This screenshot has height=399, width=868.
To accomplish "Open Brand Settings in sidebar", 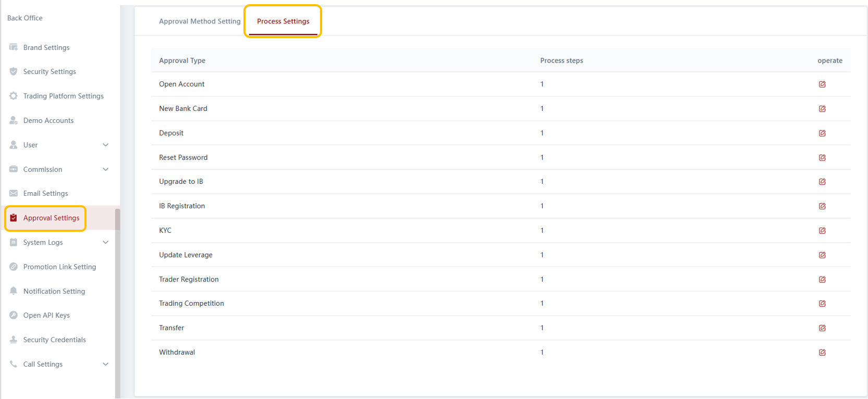I will click(x=46, y=47).
